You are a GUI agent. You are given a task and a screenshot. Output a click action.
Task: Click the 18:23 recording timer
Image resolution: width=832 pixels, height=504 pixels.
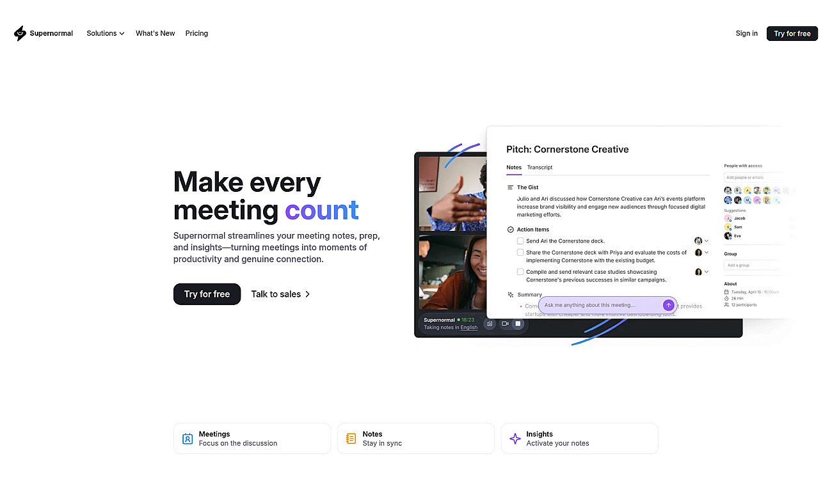click(468, 320)
